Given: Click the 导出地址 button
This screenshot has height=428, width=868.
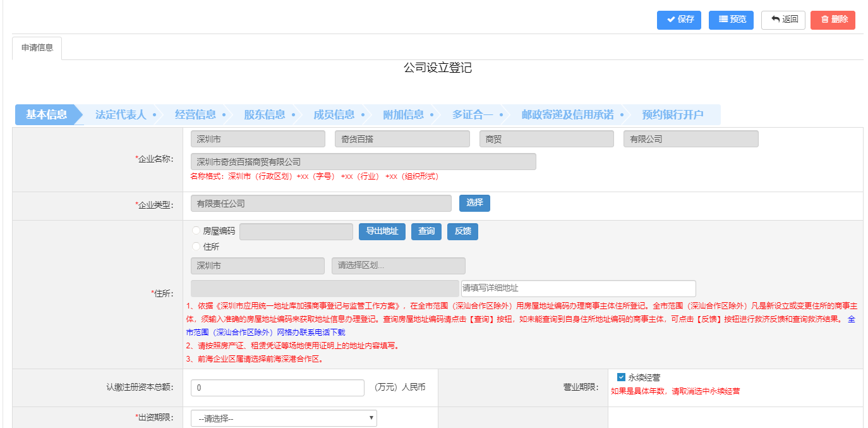Looking at the screenshot, I should coord(382,231).
